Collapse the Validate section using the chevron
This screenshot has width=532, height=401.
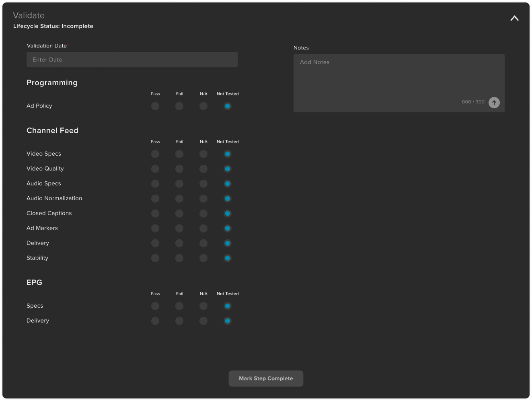[514, 18]
